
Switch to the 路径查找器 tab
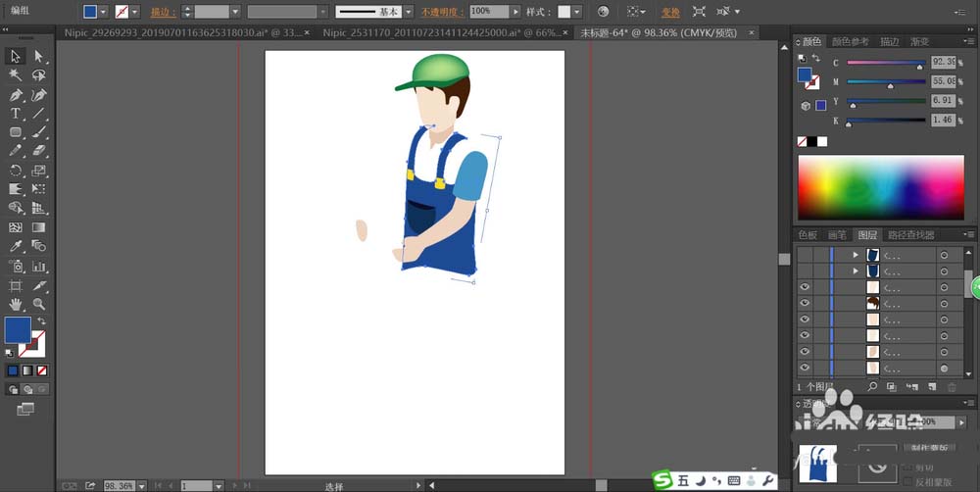(x=910, y=235)
